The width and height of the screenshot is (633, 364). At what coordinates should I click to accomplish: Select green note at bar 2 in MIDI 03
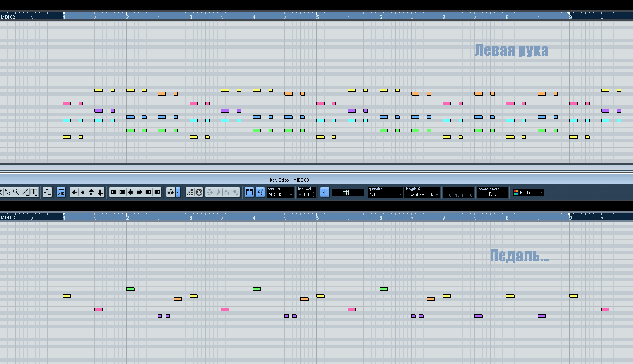[130, 289]
